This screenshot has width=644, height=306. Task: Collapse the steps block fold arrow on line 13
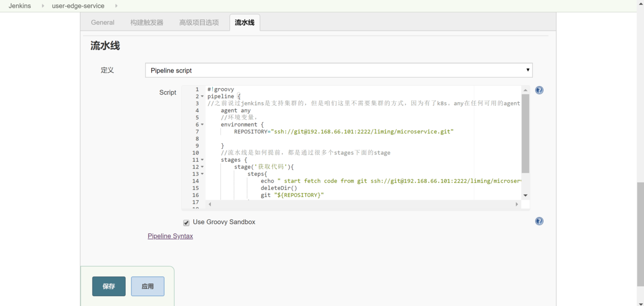tap(202, 174)
